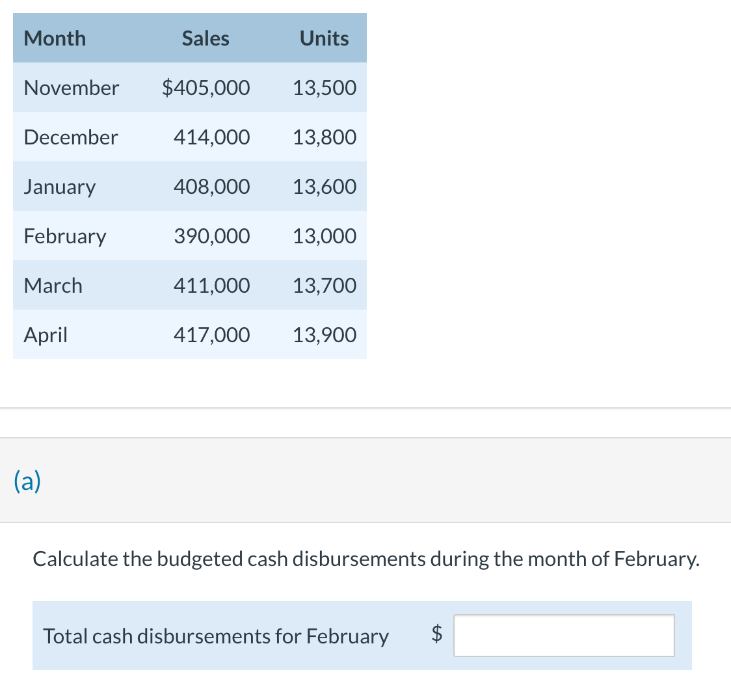Select the 408,000 sales value
The image size is (731, 700).
coord(211,187)
